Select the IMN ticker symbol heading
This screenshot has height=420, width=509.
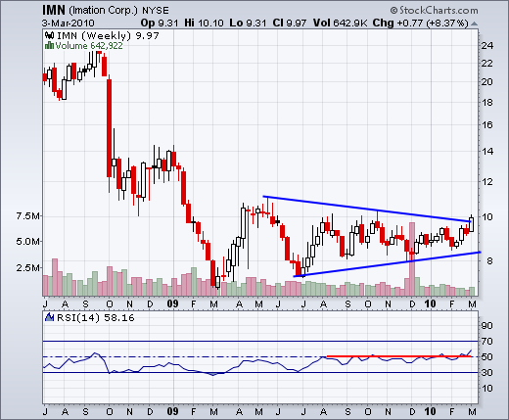54,11
